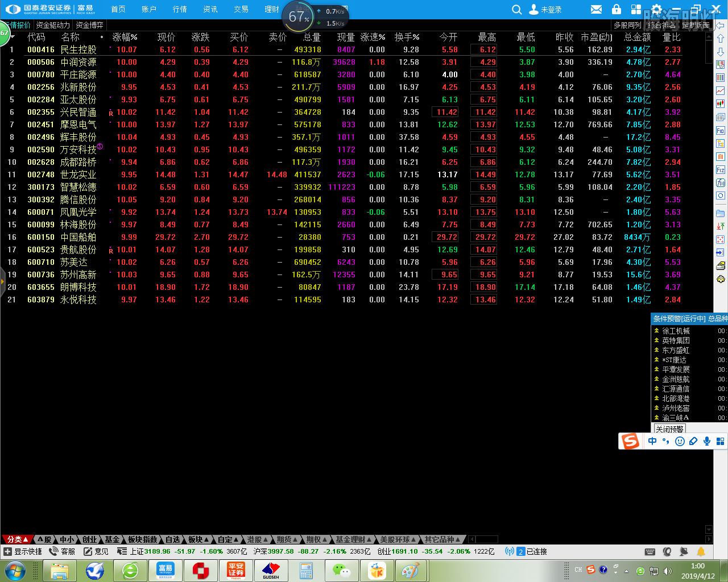Click the blue left arrow sidebar icon
Viewport: 728px width, 582px height.
tap(720, 26)
